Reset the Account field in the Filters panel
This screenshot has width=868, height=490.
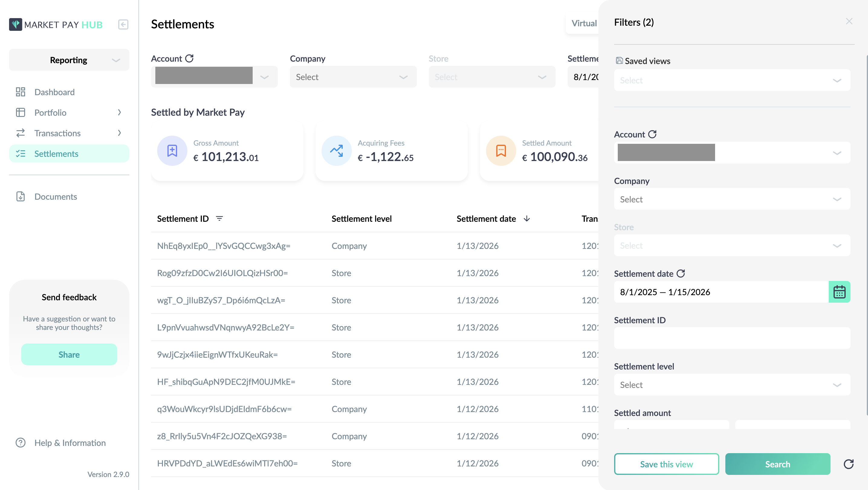tap(652, 134)
